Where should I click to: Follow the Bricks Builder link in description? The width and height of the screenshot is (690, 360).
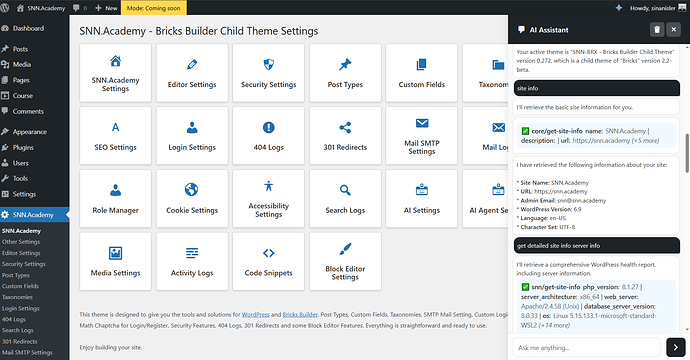pyautogui.click(x=300, y=315)
